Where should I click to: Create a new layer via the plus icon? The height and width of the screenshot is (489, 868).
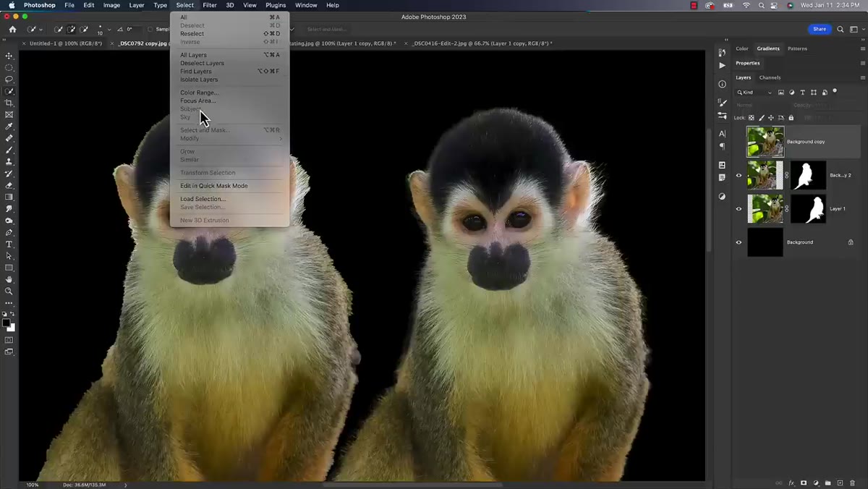(841, 482)
